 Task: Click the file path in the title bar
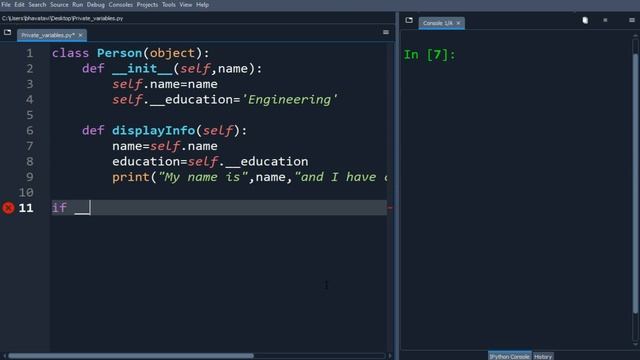pyautogui.click(x=62, y=18)
